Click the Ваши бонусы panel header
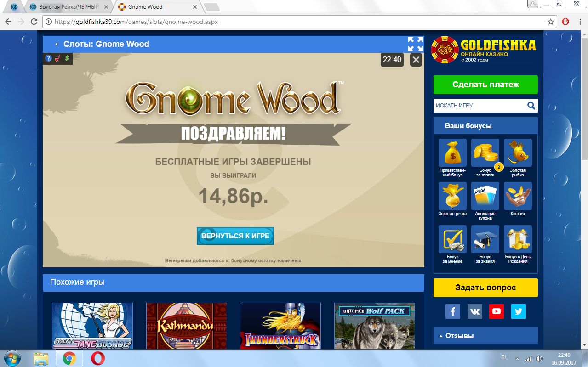 [x=485, y=126]
